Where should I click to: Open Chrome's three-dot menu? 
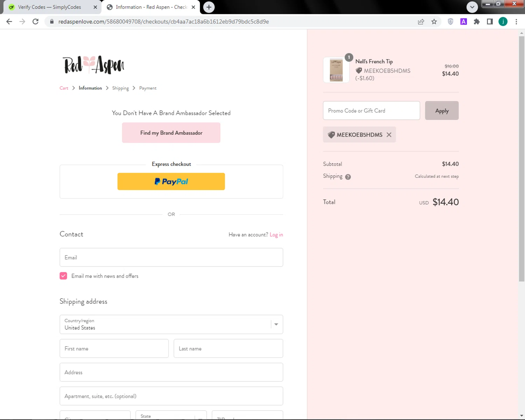(516, 22)
